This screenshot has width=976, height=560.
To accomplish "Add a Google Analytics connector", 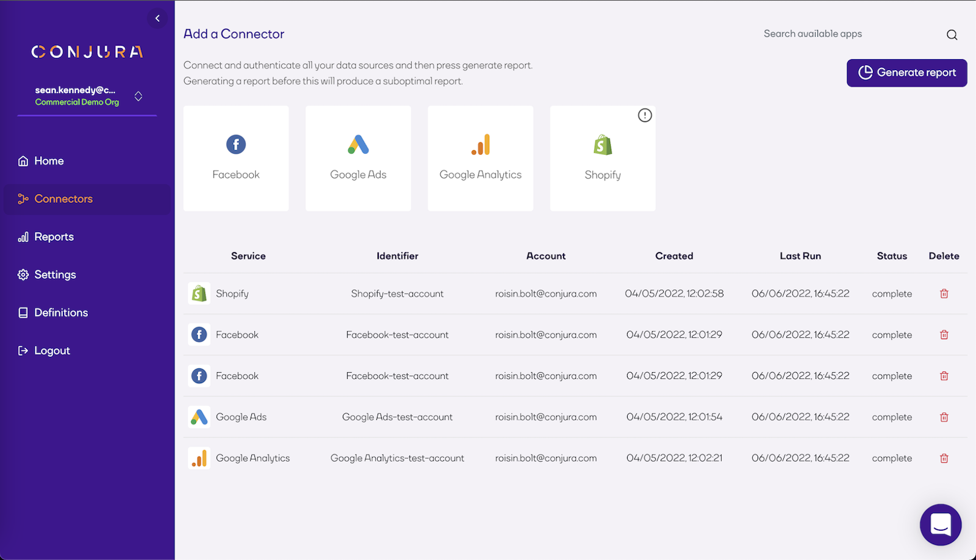I will click(480, 158).
